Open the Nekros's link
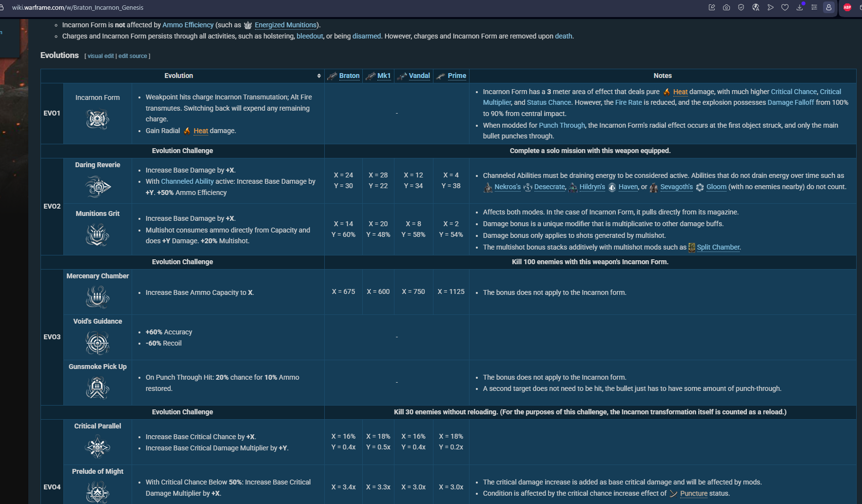The width and height of the screenshot is (862, 504). pos(508,187)
